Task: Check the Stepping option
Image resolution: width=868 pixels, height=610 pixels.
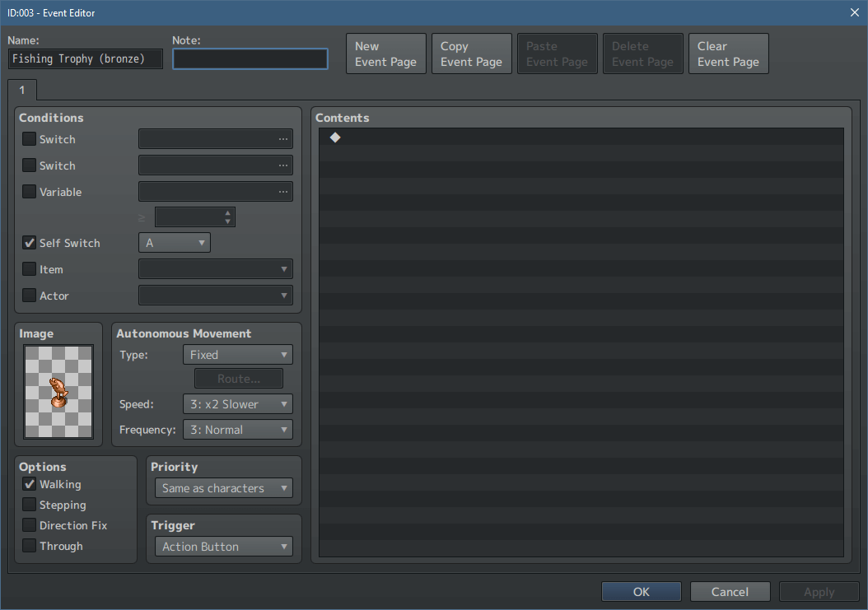Action: point(29,505)
